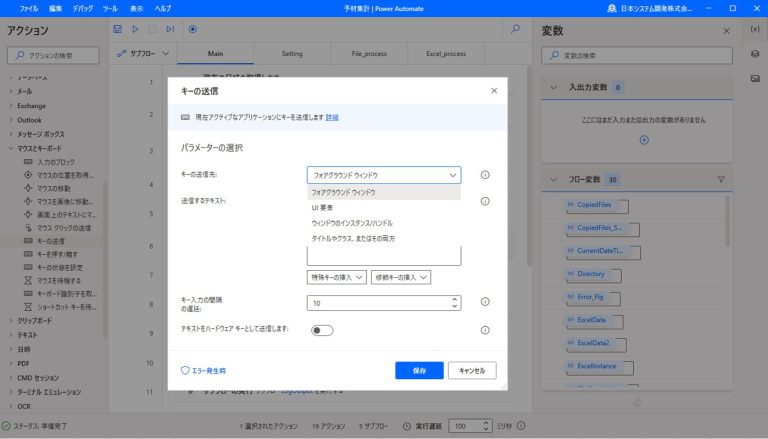Filter flow variables funnel icon
This screenshot has height=439, width=768.
(721, 179)
